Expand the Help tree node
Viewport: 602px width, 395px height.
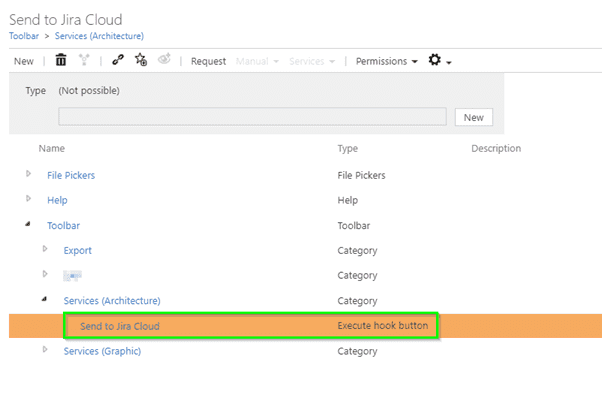point(28,199)
